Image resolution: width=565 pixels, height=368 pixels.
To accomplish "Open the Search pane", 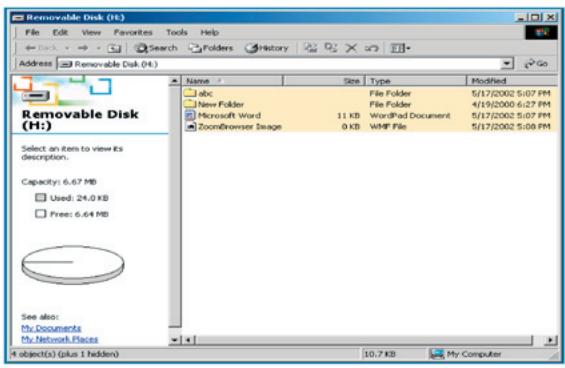I will [156, 48].
